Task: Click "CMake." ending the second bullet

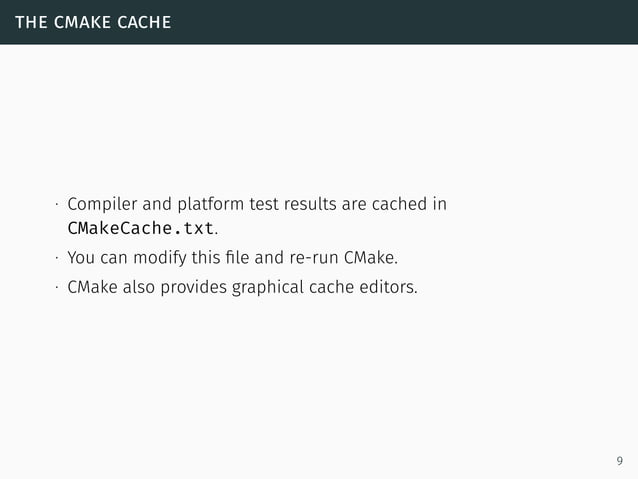Action: click(371, 258)
